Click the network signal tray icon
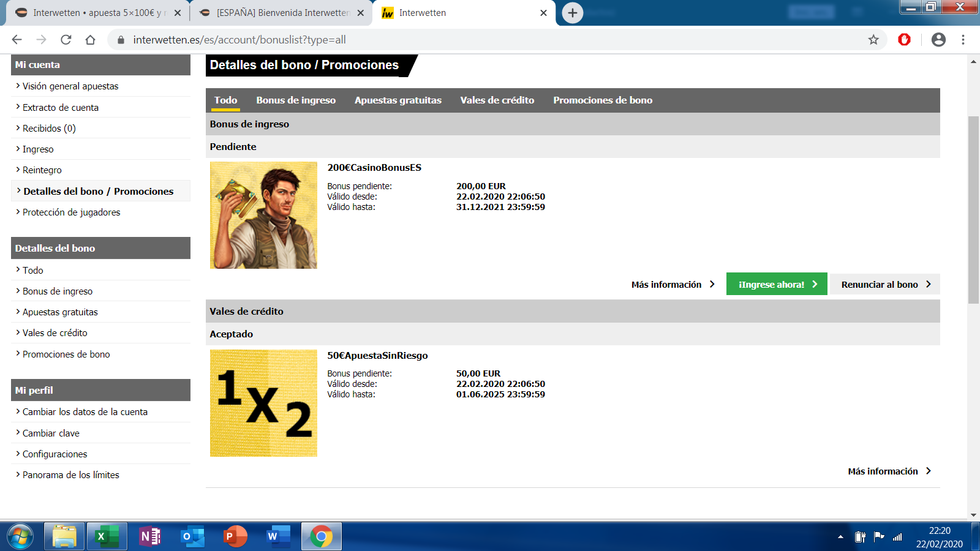Viewport: 980px width, 551px height. tap(897, 537)
